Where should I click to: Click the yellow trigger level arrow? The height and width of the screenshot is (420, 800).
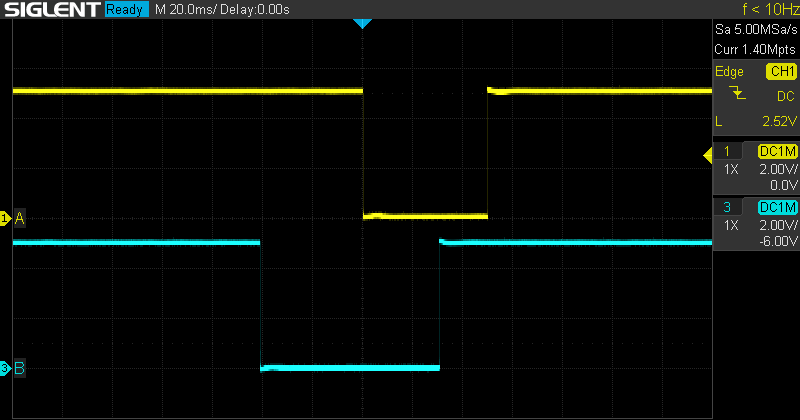(x=708, y=153)
